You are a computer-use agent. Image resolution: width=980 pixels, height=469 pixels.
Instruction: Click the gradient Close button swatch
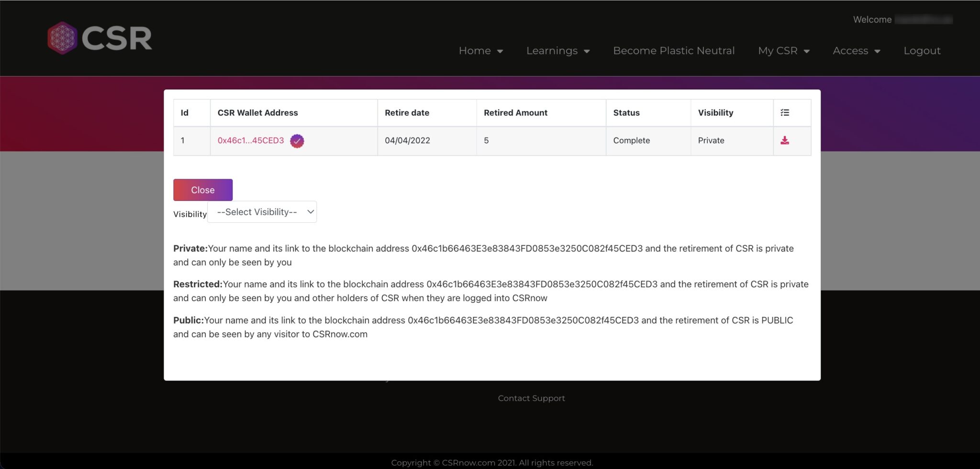coord(202,189)
